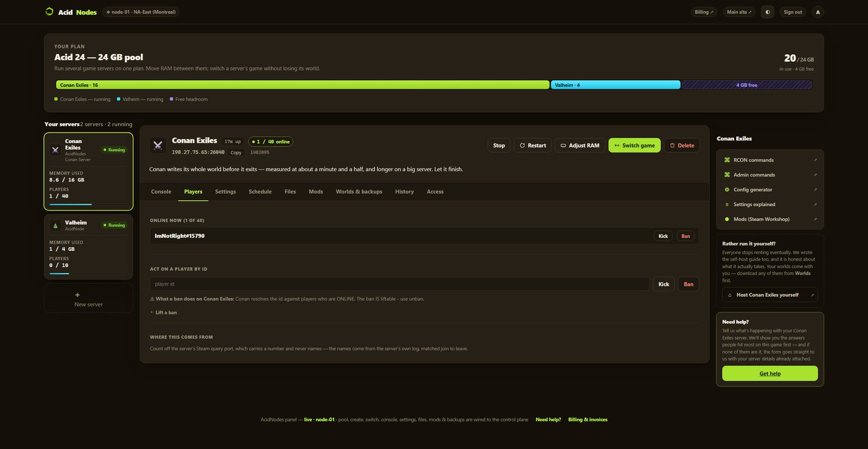Click the 4 GB free striped pool segment
The height and width of the screenshot is (449, 868).
[x=747, y=85]
